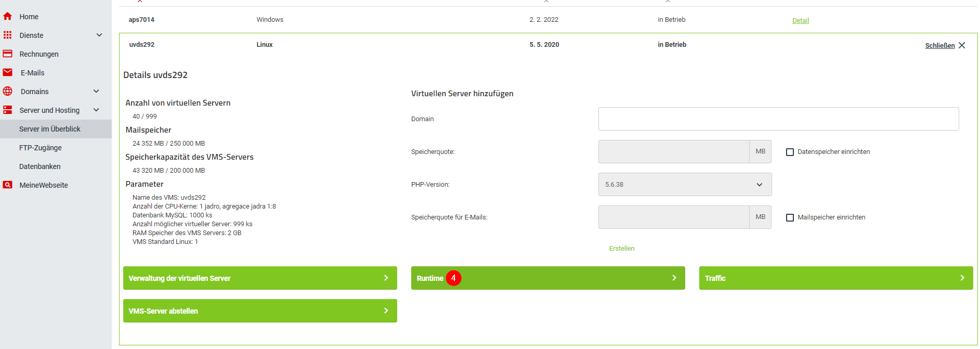Open the PHP-Version dropdown
This screenshot has width=980, height=349.
tap(685, 185)
